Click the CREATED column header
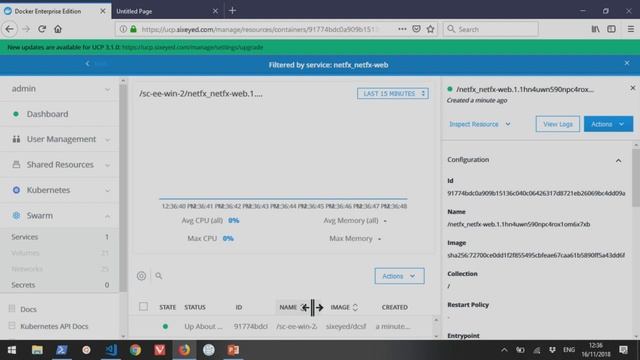640x360 pixels. point(394,307)
